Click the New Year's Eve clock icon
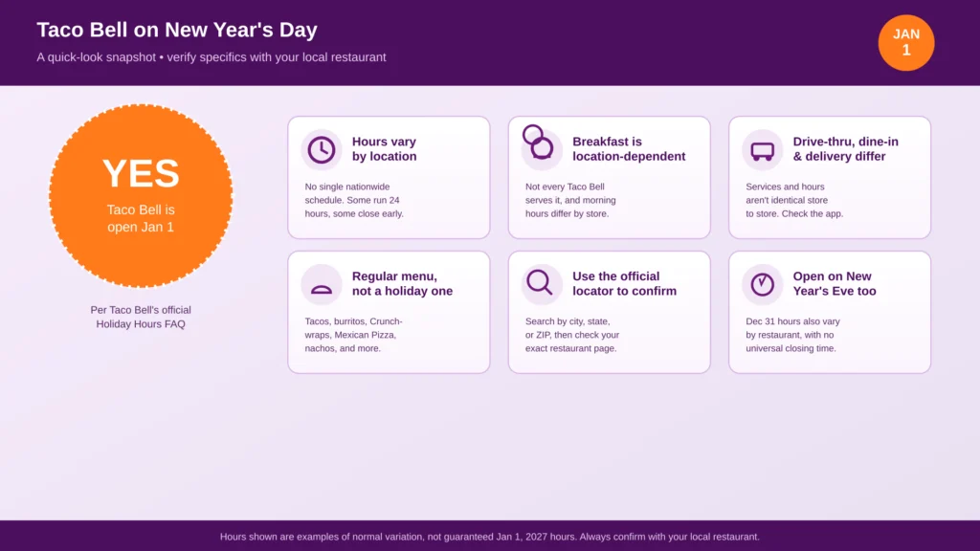This screenshot has height=551, width=980. pos(762,284)
